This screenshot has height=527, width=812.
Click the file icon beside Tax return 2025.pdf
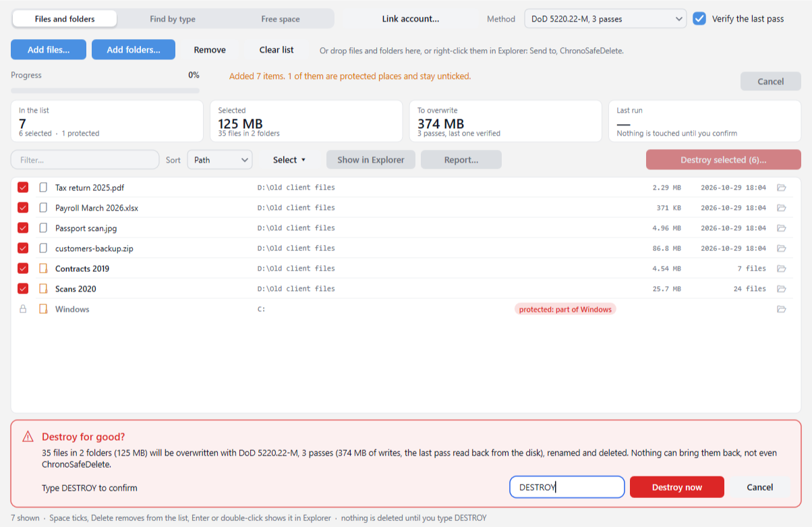point(43,188)
